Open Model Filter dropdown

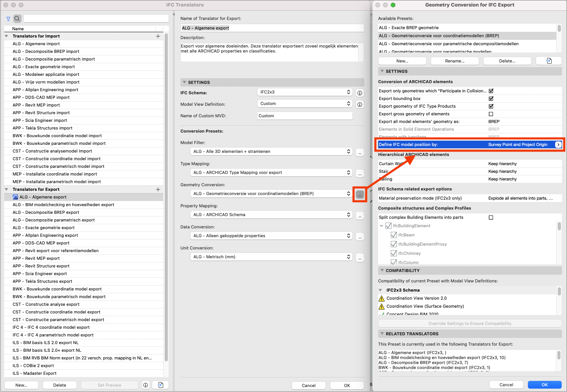pos(271,151)
